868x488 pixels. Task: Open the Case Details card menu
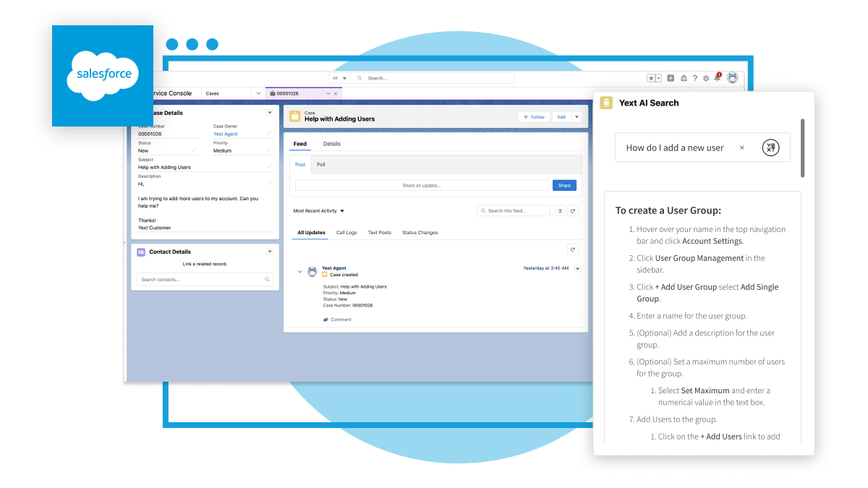click(270, 113)
